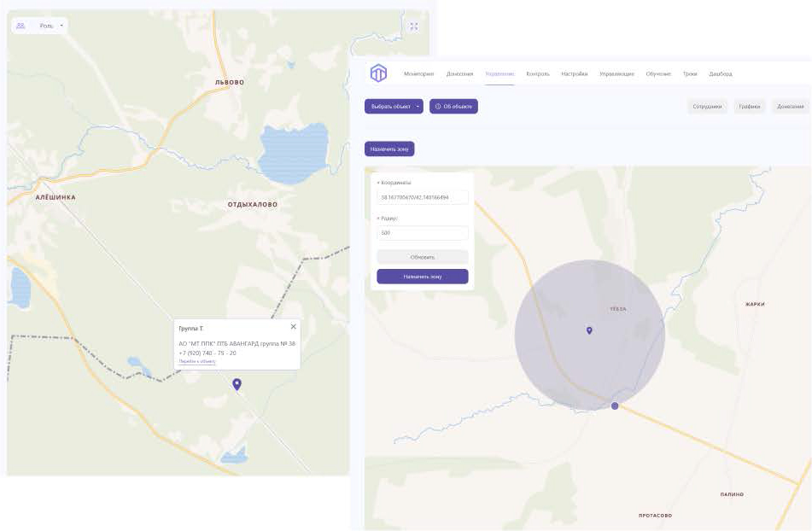This screenshot has height=531, width=812.
Task: Open Об объекте info button
Action: 453,107
